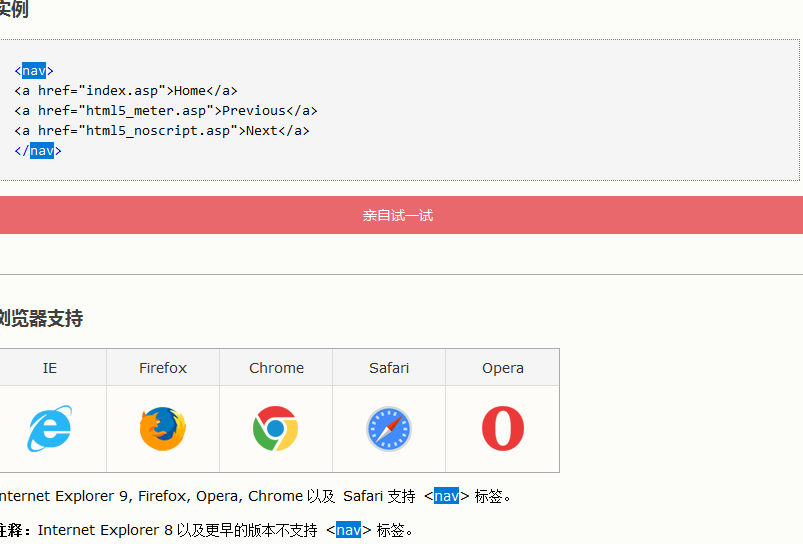
Task: Select the IE column header
Action: click(50, 368)
